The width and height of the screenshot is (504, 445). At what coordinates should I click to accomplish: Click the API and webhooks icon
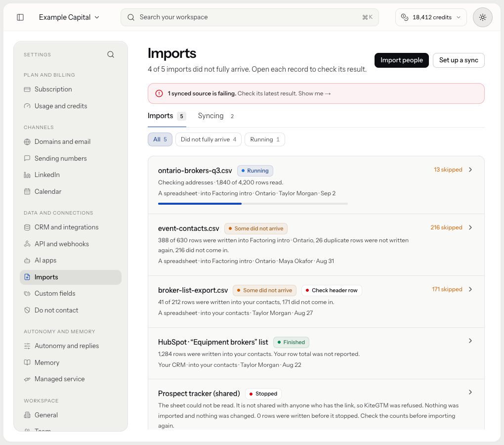point(27,244)
